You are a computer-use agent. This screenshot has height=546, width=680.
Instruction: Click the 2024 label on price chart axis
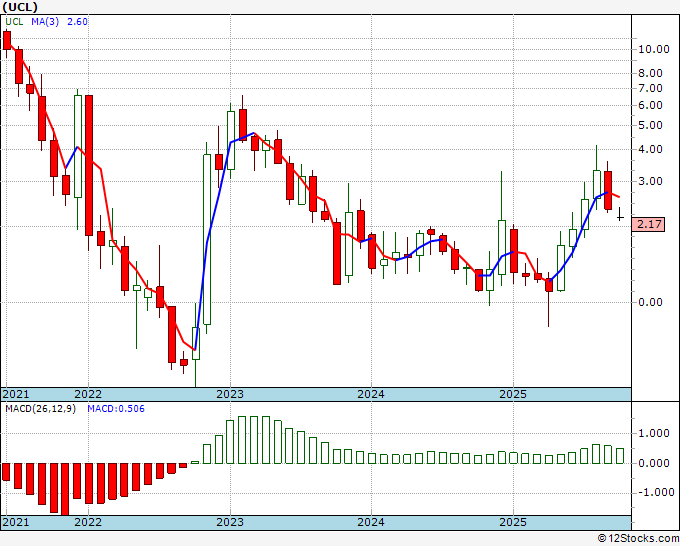point(371,394)
